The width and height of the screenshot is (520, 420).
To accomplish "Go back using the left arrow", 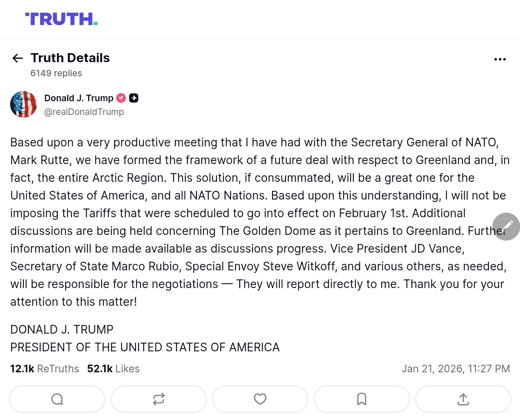I will click(17, 58).
